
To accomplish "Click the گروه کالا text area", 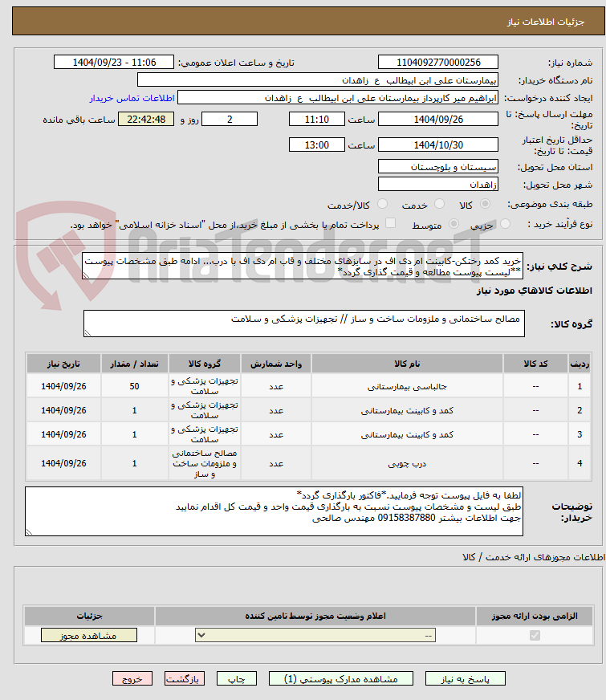I will (304, 324).
